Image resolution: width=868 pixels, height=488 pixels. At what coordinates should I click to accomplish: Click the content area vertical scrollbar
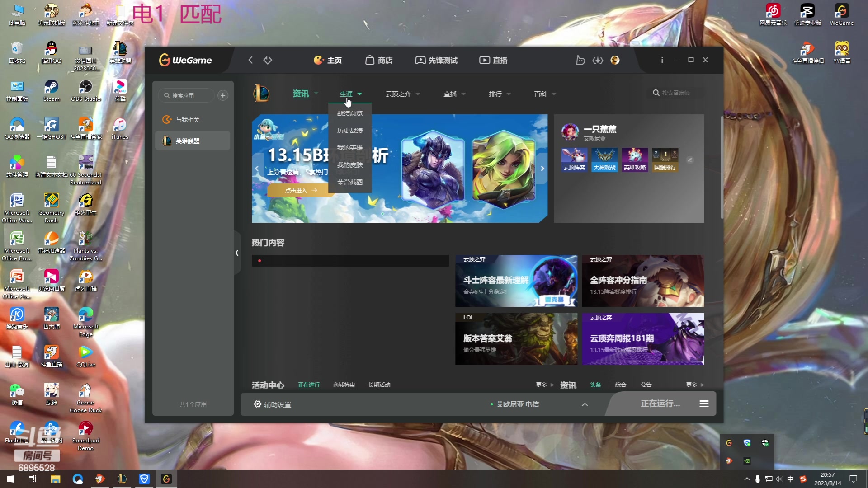pos(722,168)
